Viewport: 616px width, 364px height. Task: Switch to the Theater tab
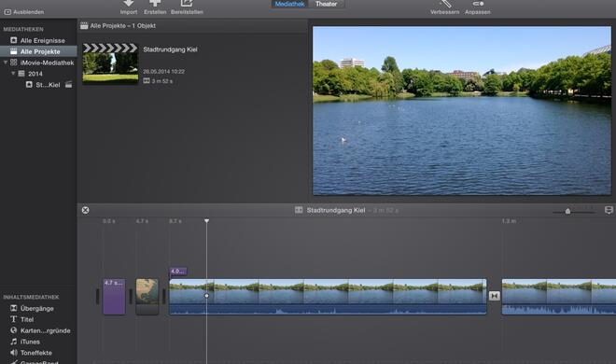pyautogui.click(x=326, y=5)
